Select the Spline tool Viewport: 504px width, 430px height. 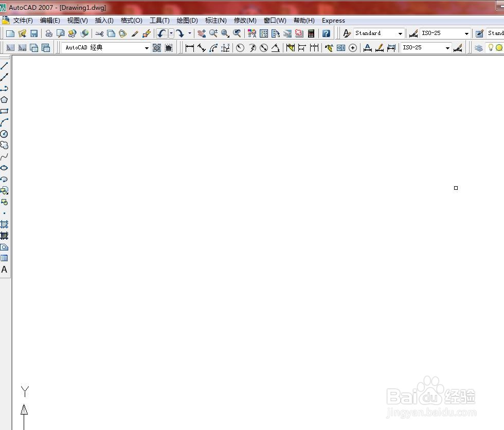tap(4, 156)
